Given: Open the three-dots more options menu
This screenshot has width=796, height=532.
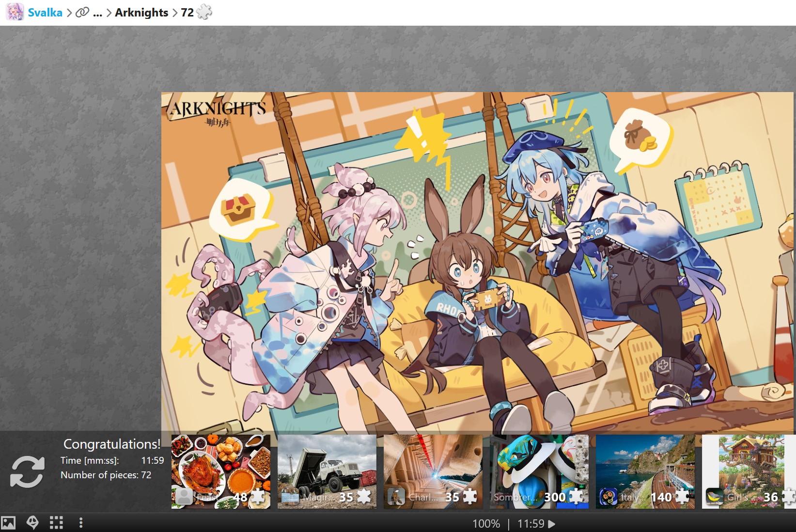Looking at the screenshot, I should (x=81, y=523).
